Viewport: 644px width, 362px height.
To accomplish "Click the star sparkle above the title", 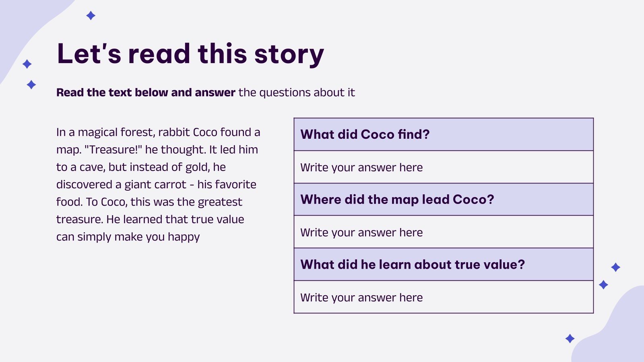I will pos(91,16).
